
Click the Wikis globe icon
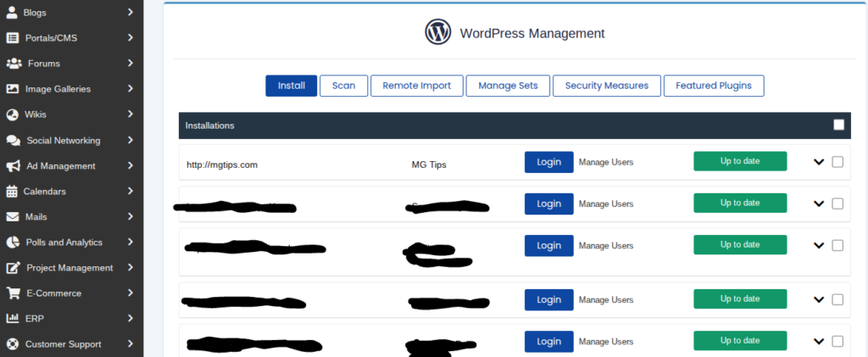click(x=12, y=114)
